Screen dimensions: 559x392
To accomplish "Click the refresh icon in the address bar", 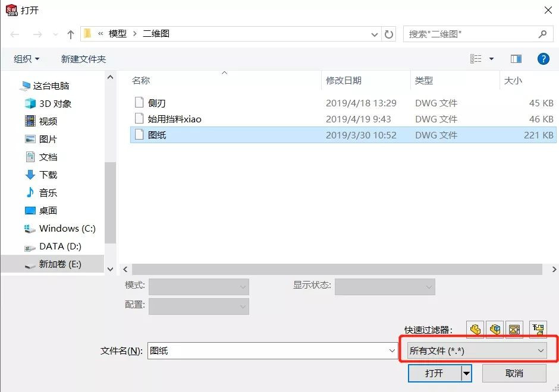I will 389,34.
